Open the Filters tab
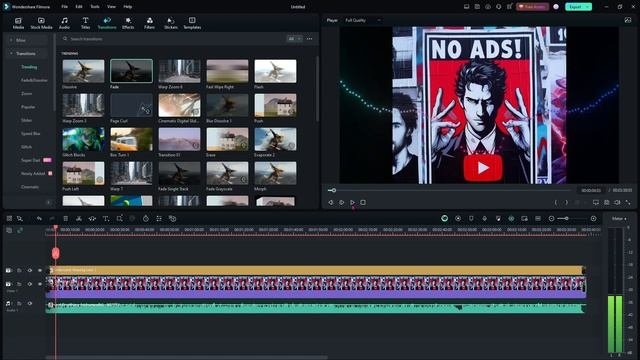The width and height of the screenshot is (640, 360). pos(149,23)
